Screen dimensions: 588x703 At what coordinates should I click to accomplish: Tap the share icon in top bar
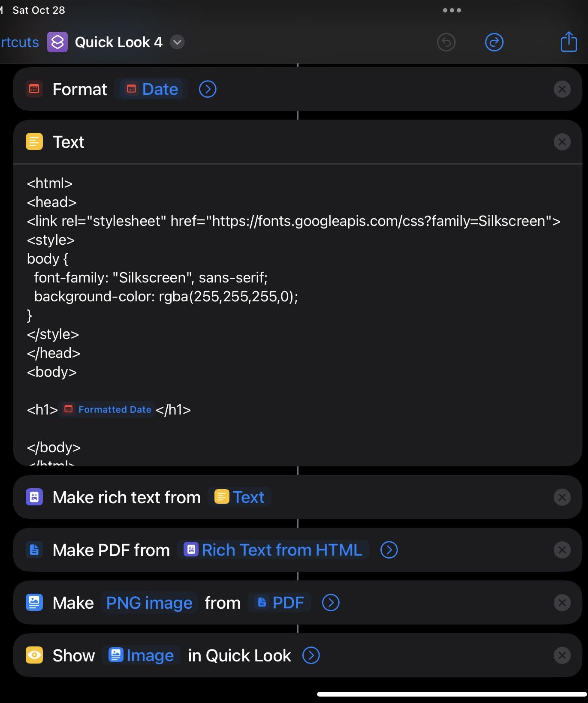569,42
